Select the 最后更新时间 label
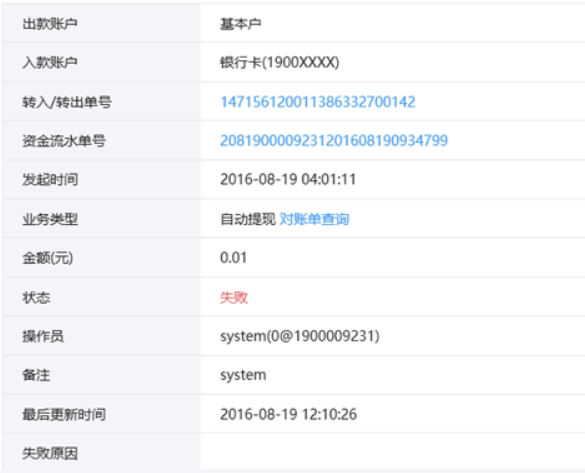 coord(64,414)
